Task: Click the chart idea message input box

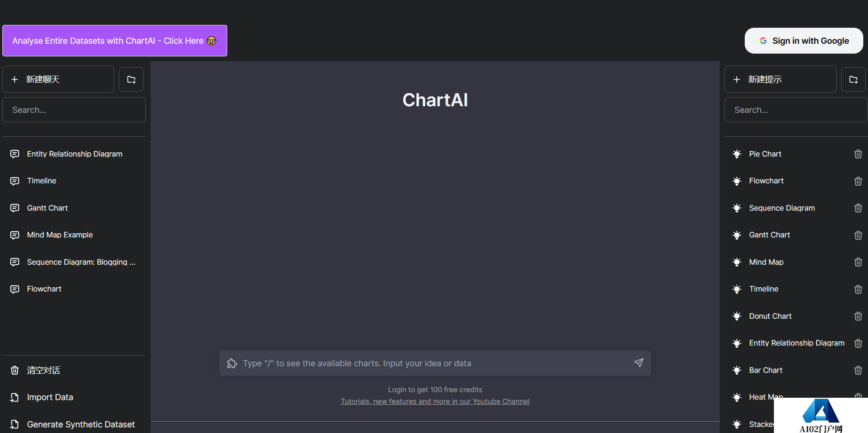Action: point(435,363)
